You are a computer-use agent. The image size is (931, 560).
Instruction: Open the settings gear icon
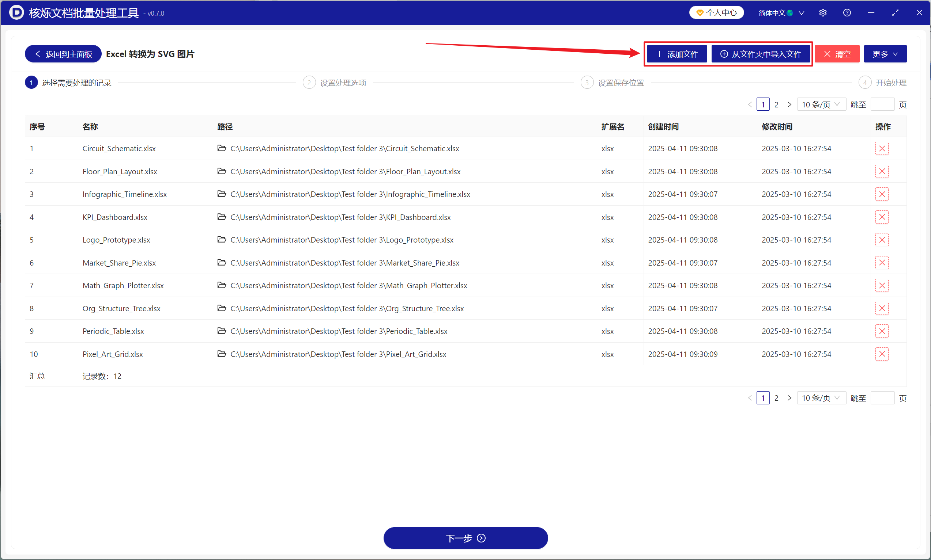[x=823, y=13]
